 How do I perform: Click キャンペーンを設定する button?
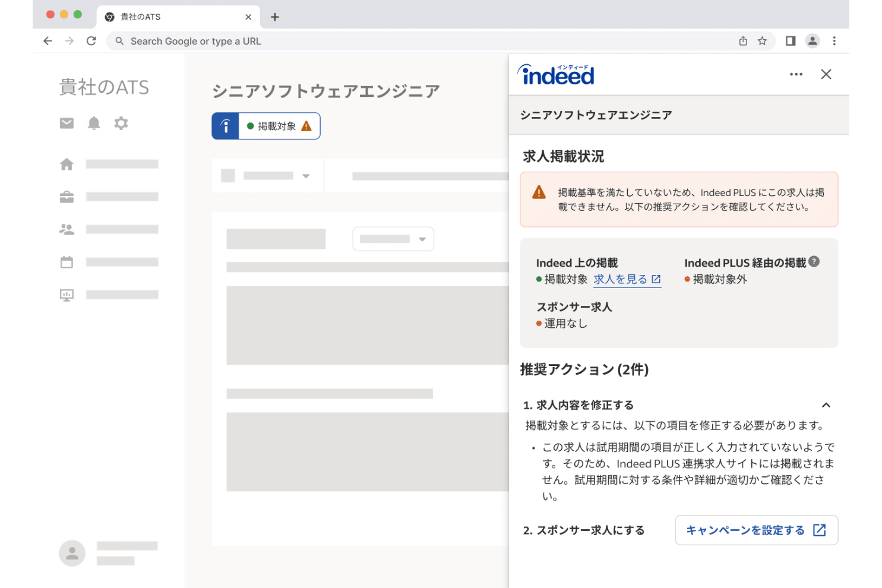point(756,530)
